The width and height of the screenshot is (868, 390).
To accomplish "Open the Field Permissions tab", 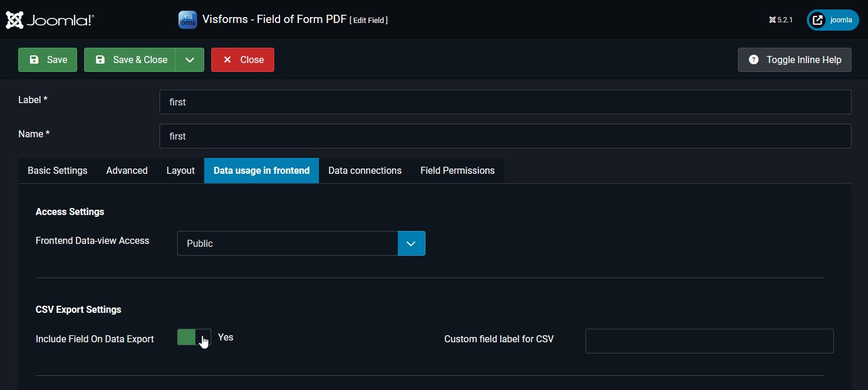I will point(457,170).
